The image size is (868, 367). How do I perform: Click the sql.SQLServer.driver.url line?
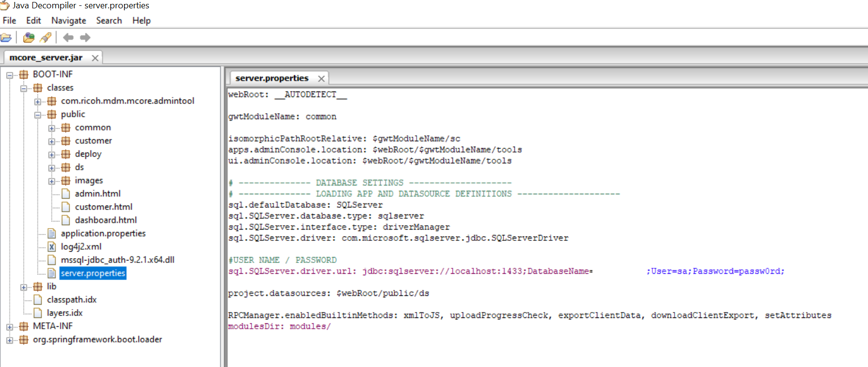point(506,271)
